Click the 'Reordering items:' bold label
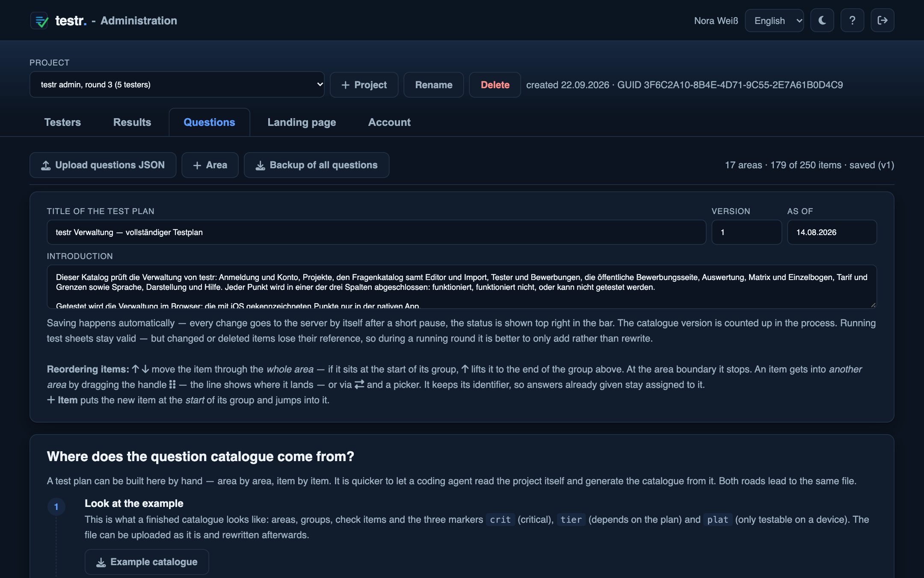This screenshot has width=924, height=578. tap(88, 369)
